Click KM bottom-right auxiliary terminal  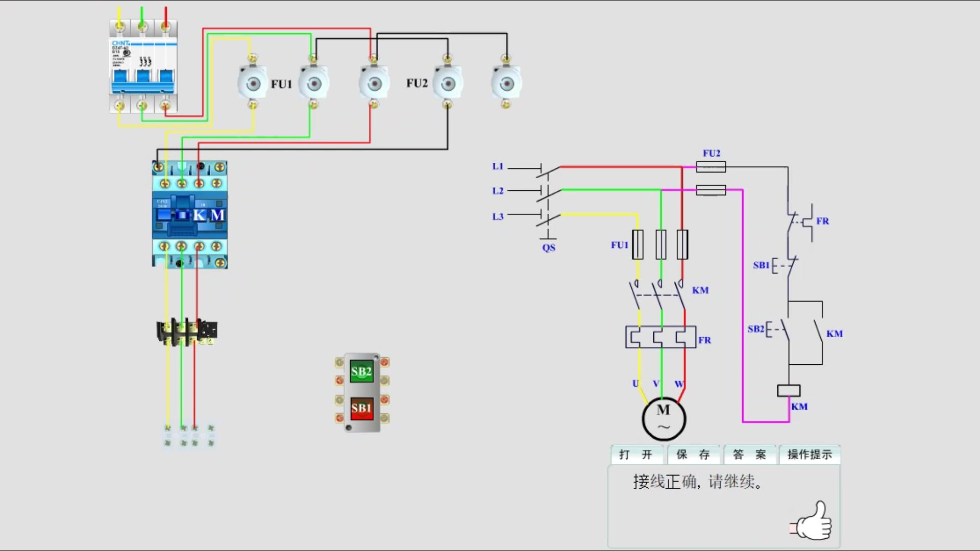pos(220,263)
